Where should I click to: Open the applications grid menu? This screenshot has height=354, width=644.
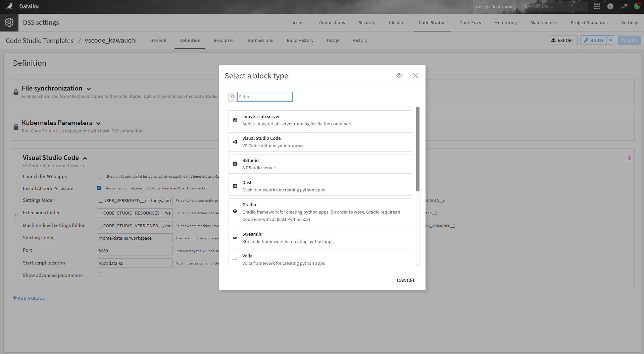[597, 6]
